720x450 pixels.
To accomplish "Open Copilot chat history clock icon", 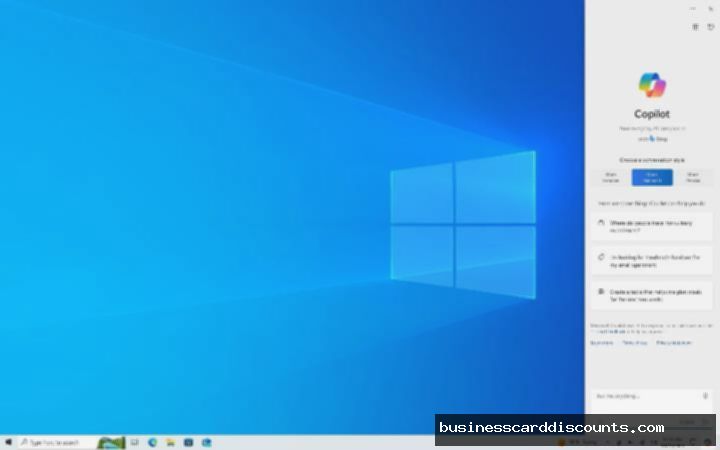I will [x=710, y=27].
